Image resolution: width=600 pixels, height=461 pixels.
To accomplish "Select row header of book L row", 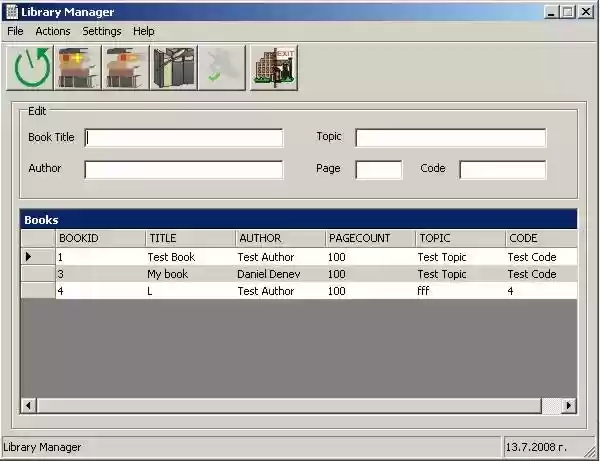I will [38, 291].
